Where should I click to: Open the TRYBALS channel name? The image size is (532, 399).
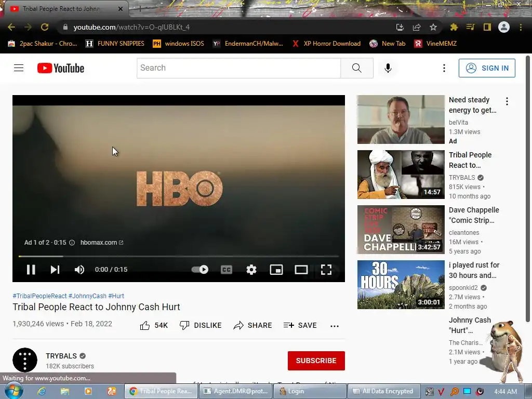(x=61, y=356)
